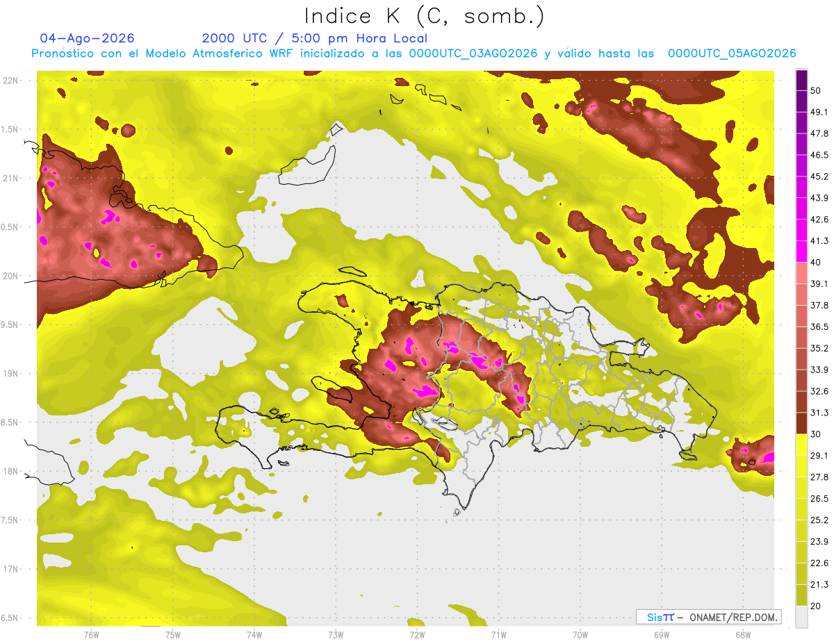Select the dark purple swatch above legend value 50

[801, 81]
